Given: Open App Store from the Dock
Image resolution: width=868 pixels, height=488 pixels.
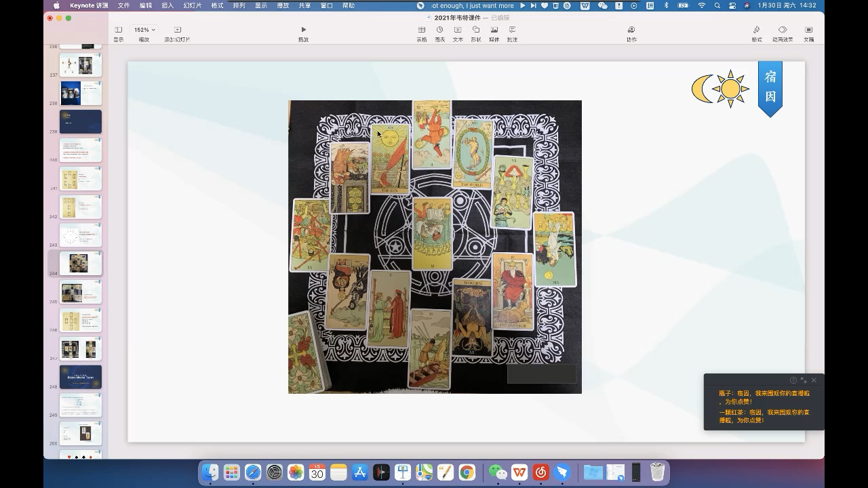Looking at the screenshot, I should coord(360,472).
